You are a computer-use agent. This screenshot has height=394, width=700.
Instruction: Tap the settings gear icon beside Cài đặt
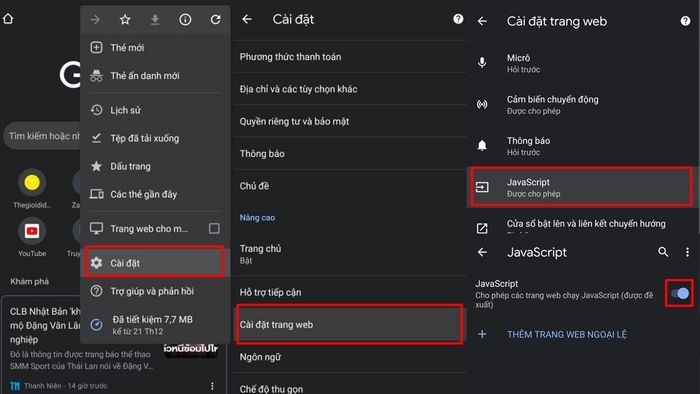tap(96, 263)
